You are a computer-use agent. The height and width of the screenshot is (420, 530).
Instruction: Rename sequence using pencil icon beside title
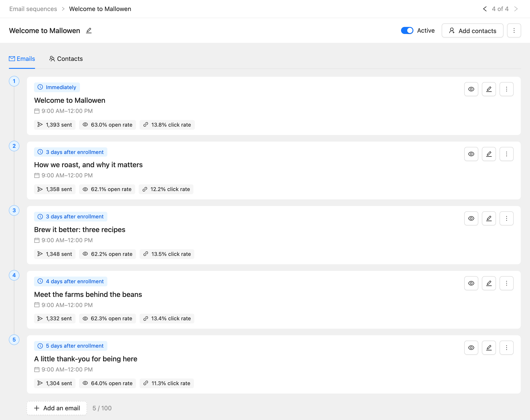click(89, 30)
